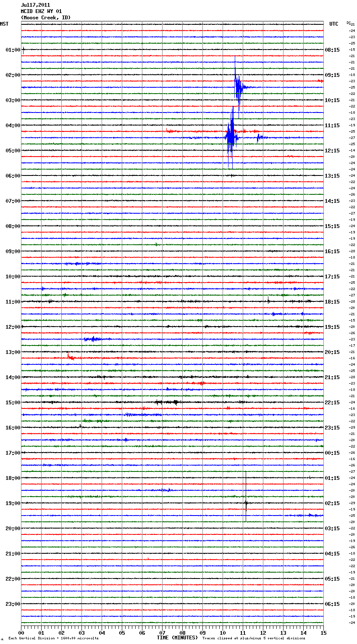Click the x-axis minute tick label 11
Image resolution: width=357 pixels, height=644 pixels.
243,633
